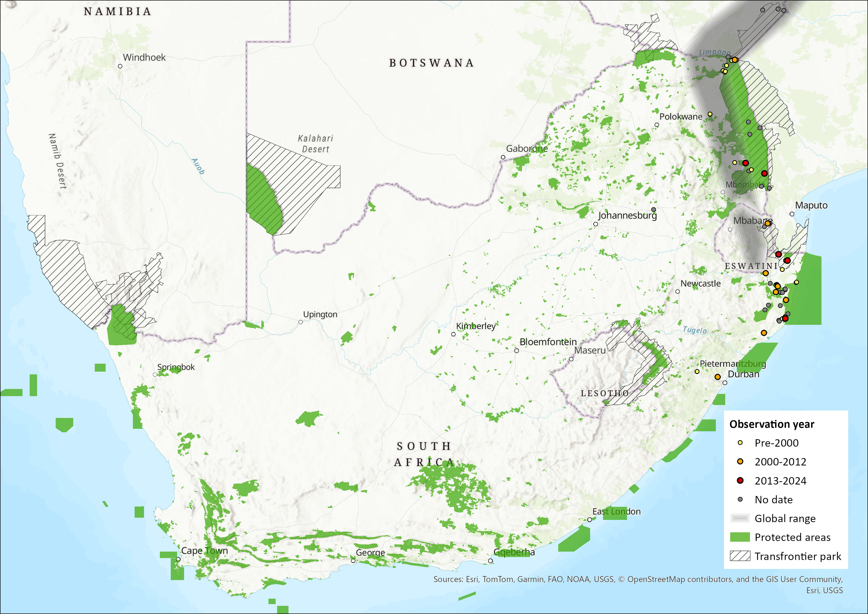Click the Protected areas green legend swatch
The image size is (868, 614).
740,537
